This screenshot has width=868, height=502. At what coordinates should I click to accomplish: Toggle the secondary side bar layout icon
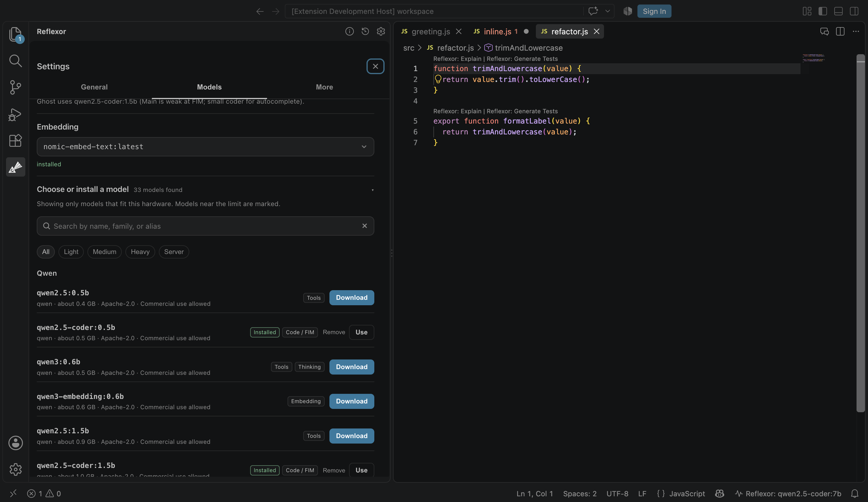[854, 11]
